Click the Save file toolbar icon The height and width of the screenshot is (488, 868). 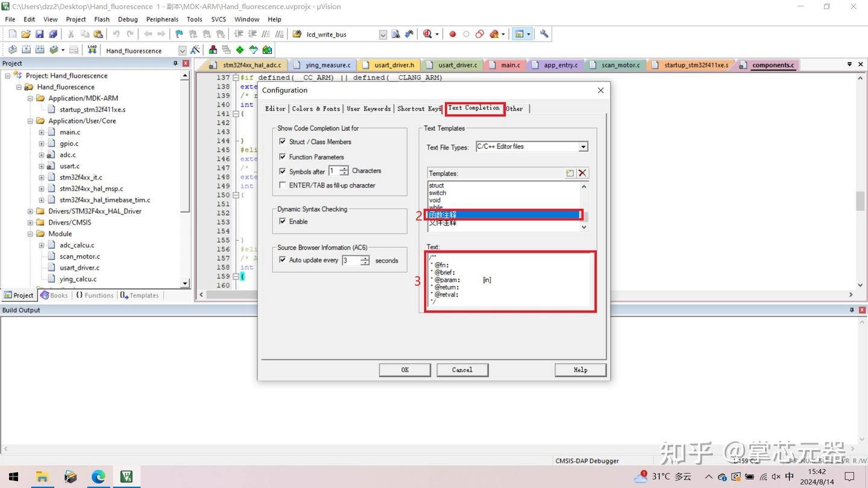(x=39, y=34)
